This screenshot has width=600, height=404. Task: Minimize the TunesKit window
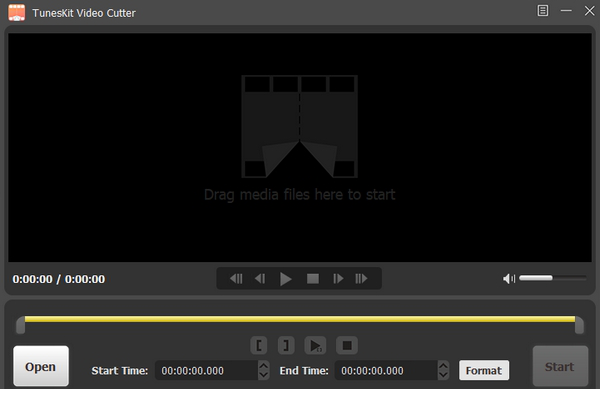pyautogui.click(x=566, y=11)
